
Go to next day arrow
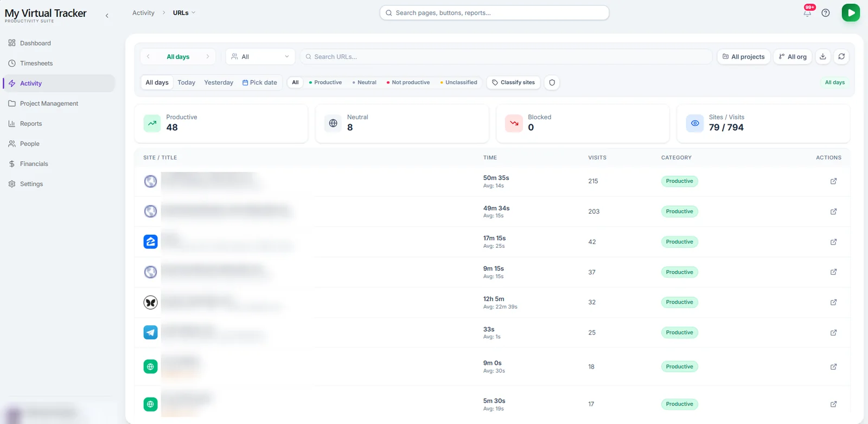click(208, 56)
